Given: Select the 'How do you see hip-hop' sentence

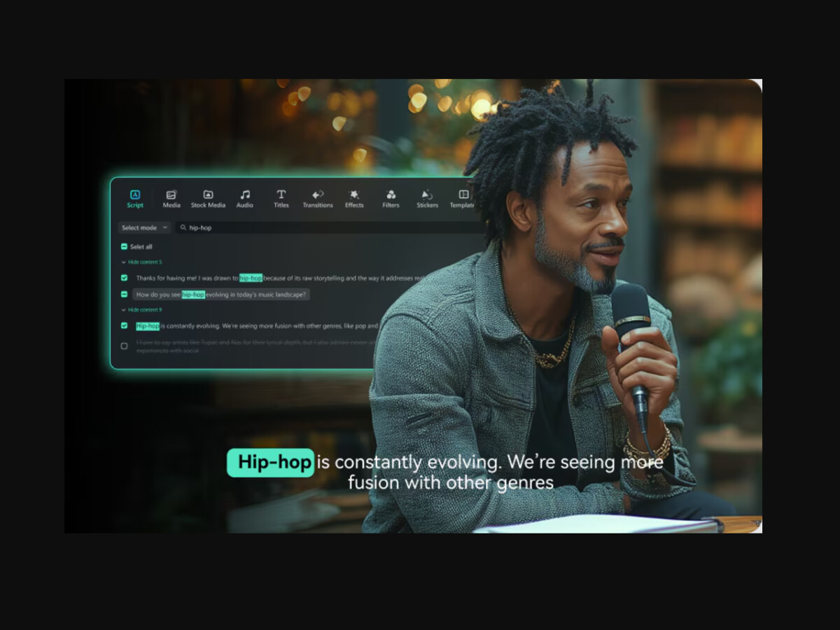Looking at the screenshot, I should (221, 295).
